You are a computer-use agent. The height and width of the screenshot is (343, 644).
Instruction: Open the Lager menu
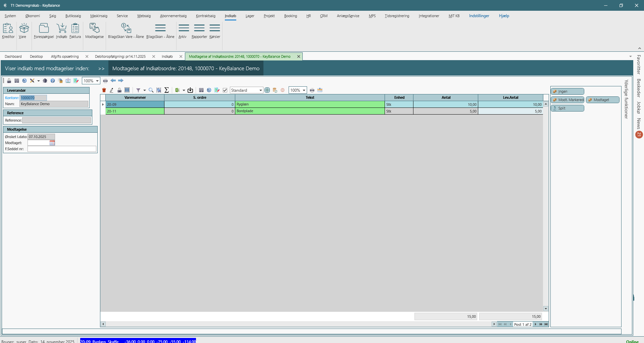point(250,16)
